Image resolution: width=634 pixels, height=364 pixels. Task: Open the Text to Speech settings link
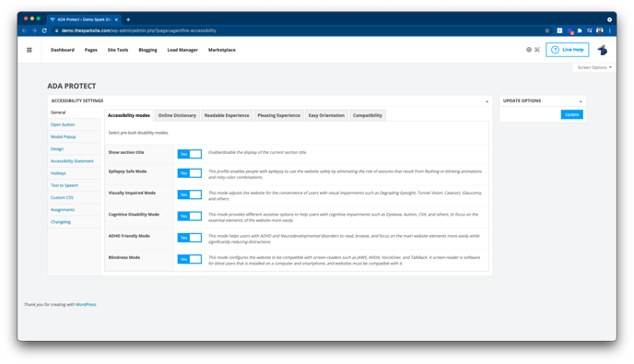pyautogui.click(x=65, y=185)
